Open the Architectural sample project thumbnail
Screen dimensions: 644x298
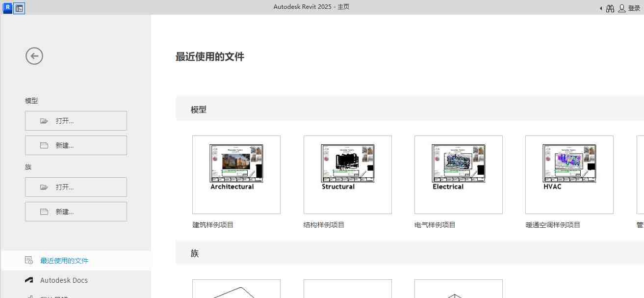coord(236,174)
